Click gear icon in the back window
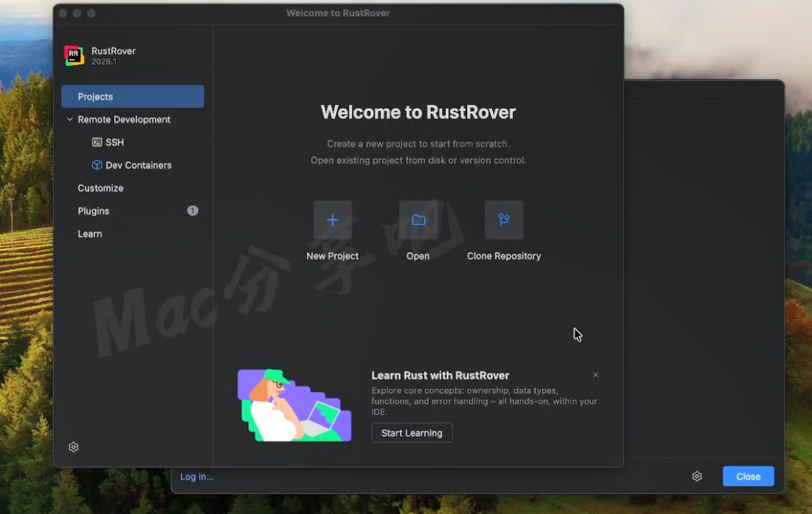The image size is (812, 514). [x=697, y=477]
